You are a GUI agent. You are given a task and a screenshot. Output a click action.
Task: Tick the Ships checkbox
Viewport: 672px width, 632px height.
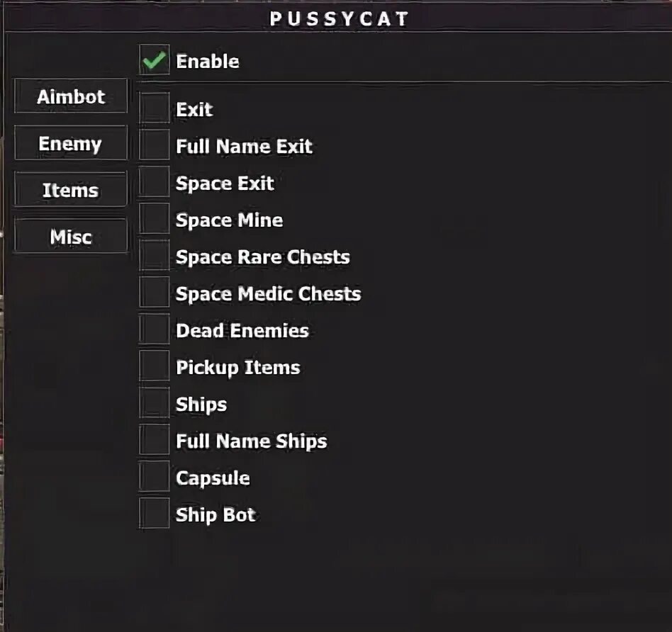coord(155,402)
